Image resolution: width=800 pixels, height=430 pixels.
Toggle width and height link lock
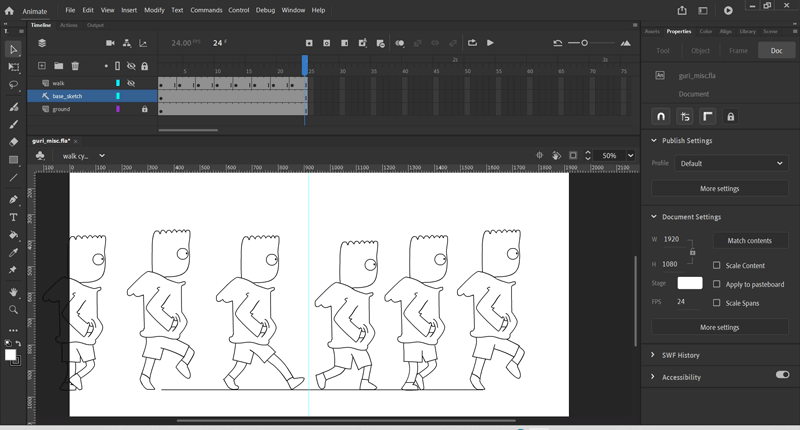(x=692, y=252)
